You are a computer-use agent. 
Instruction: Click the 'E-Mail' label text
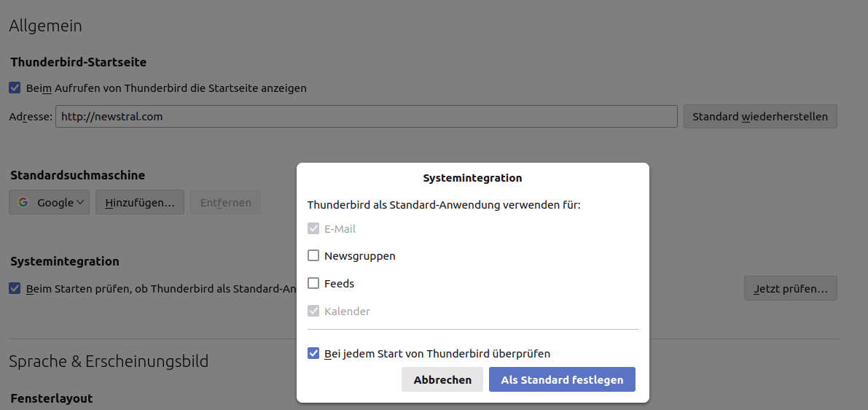tap(340, 228)
